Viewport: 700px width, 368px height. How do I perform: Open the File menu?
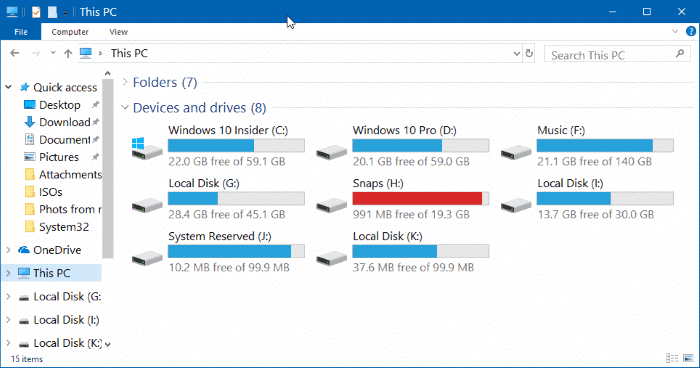(x=21, y=32)
